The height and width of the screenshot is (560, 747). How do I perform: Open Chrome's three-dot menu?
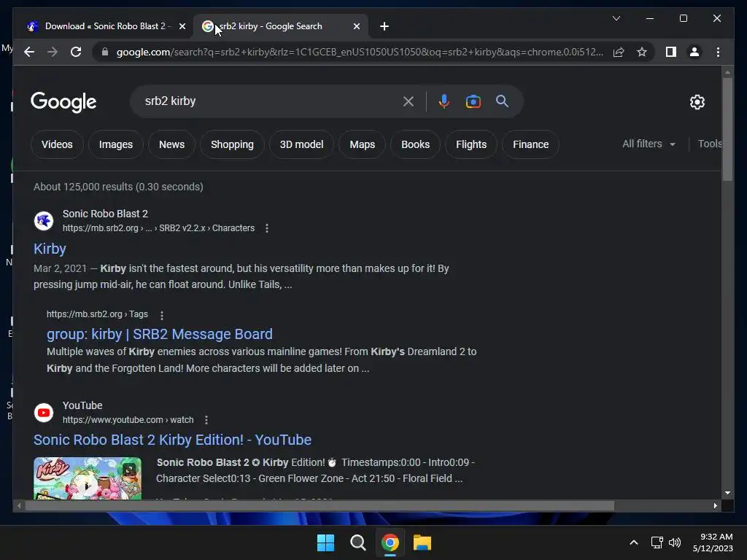(x=718, y=52)
